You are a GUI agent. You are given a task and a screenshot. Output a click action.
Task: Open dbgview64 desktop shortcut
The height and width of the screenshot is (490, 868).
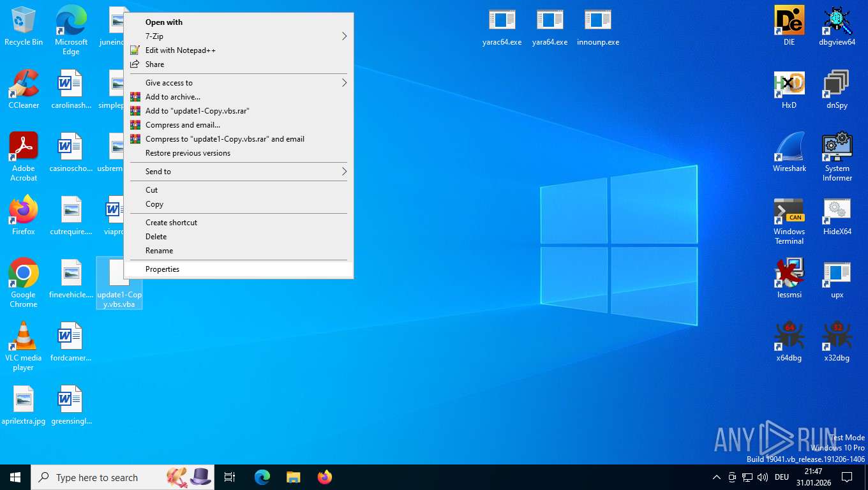point(837,26)
